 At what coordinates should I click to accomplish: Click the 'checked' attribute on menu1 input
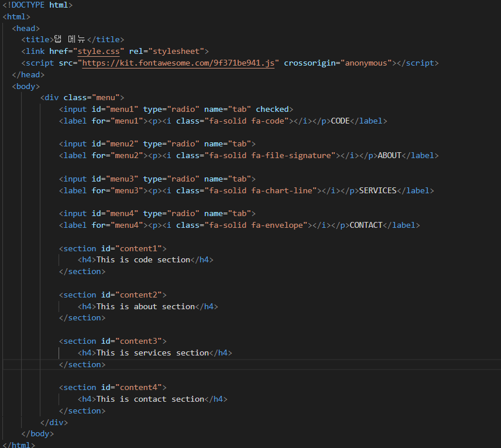(x=272, y=110)
